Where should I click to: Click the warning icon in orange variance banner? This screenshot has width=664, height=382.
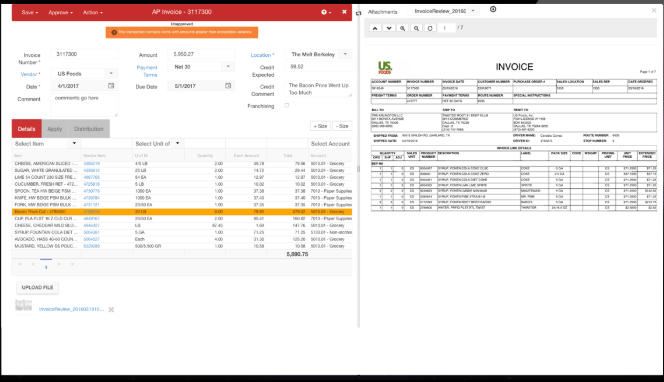114,32
